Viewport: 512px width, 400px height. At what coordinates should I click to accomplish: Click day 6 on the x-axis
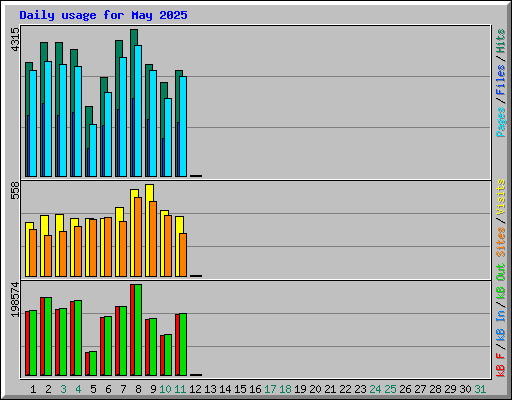pos(108,389)
